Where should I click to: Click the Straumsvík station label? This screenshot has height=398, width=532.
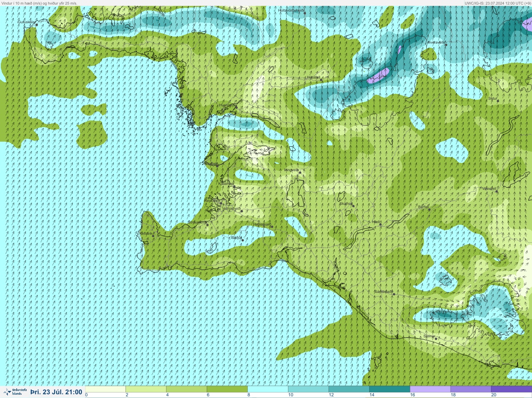click(x=197, y=222)
